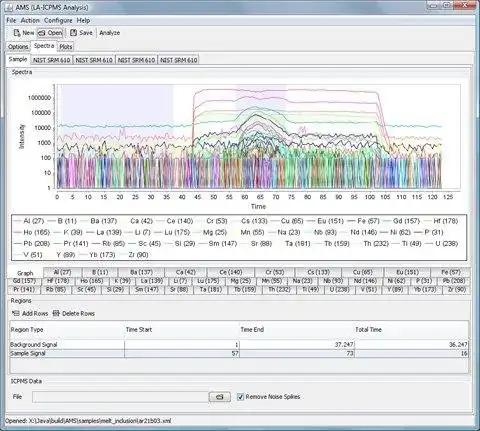Click the Delete Rows icon
Image resolution: width=480 pixels, height=431 pixels.
56,313
